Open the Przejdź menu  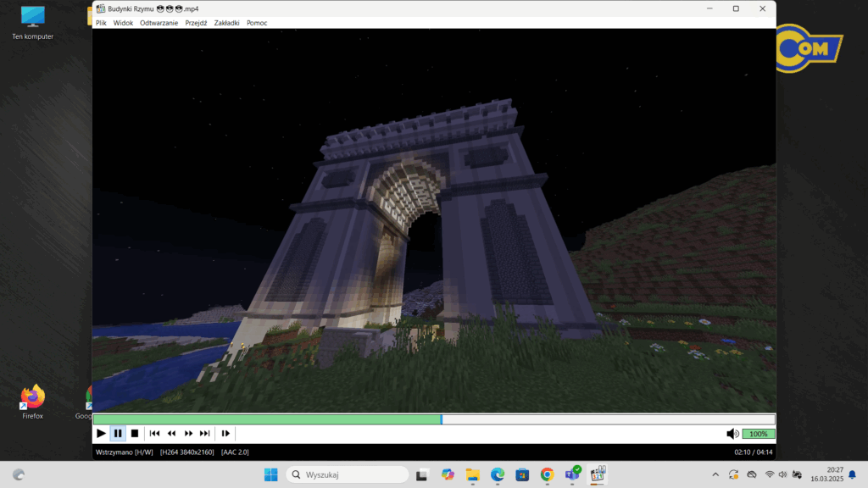pyautogui.click(x=196, y=23)
